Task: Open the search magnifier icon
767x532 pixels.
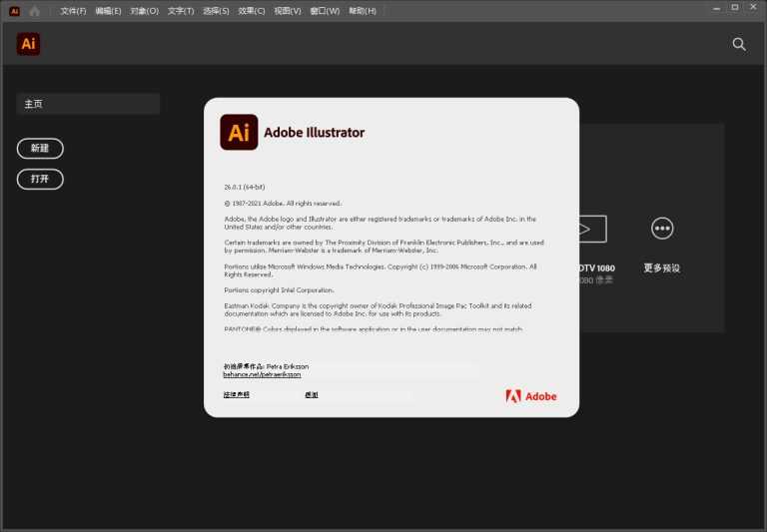Action: 739,45
